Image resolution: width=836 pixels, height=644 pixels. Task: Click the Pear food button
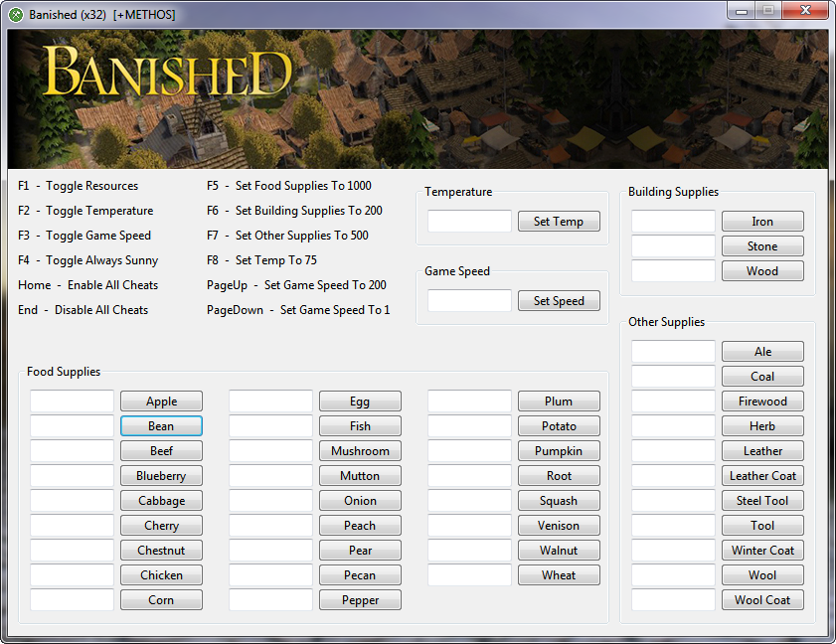pos(361,551)
